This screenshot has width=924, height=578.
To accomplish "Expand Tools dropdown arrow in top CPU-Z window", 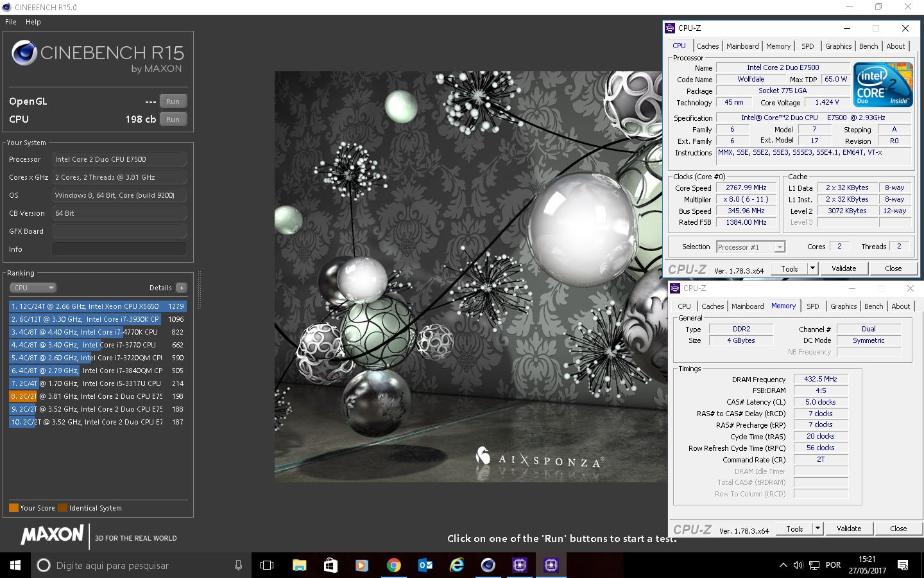I will tap(812, 268).
